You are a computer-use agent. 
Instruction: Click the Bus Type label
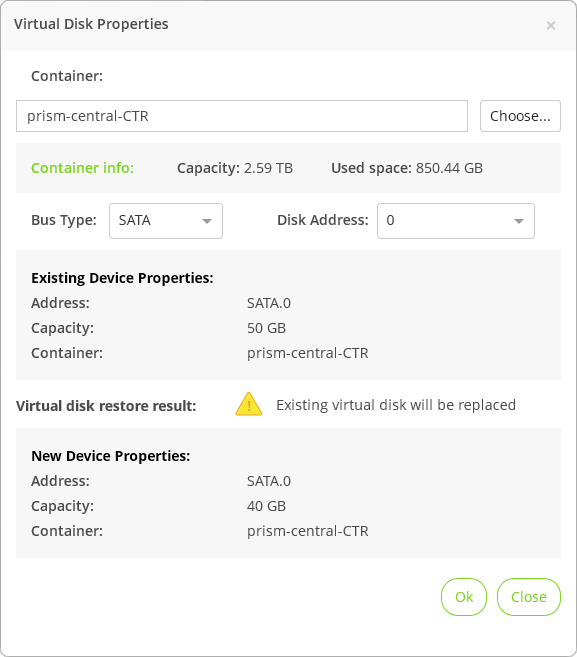[64, 220]
